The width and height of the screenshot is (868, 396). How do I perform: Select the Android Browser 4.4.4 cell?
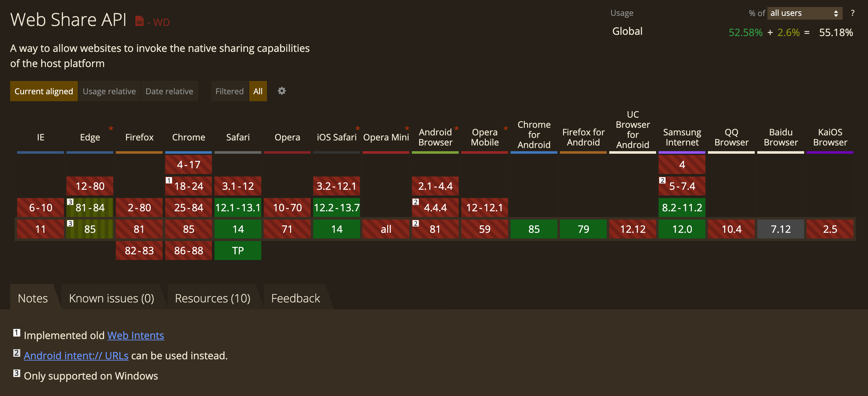tap(435, 207)
